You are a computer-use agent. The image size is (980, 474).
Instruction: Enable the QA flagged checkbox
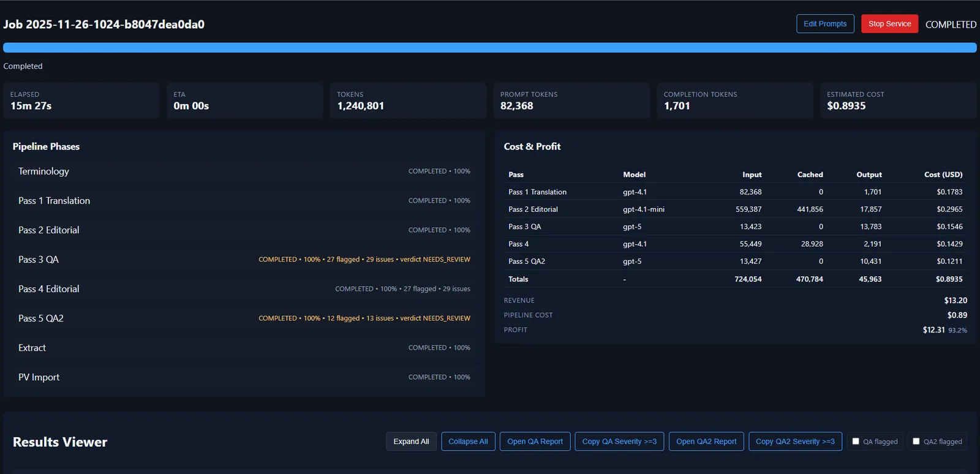pyautogui.click(x=856, y=441)
